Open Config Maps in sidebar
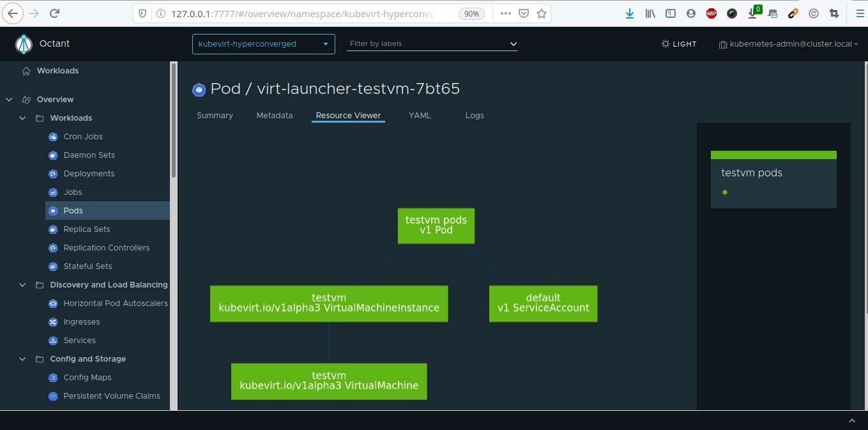868x430 pixels. pyautogui.click(x=88, y=378)
